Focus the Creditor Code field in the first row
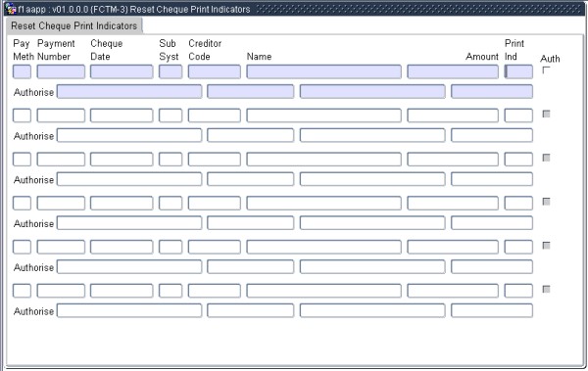The image size is (588, 371). (215, 71)
